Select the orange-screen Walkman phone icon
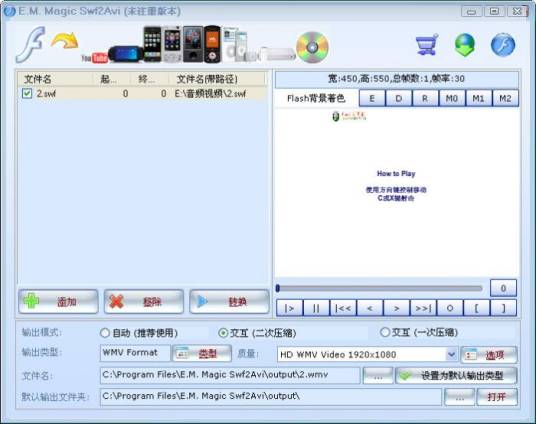The width and height of the screenshot is (536, 424). (212, 44)
